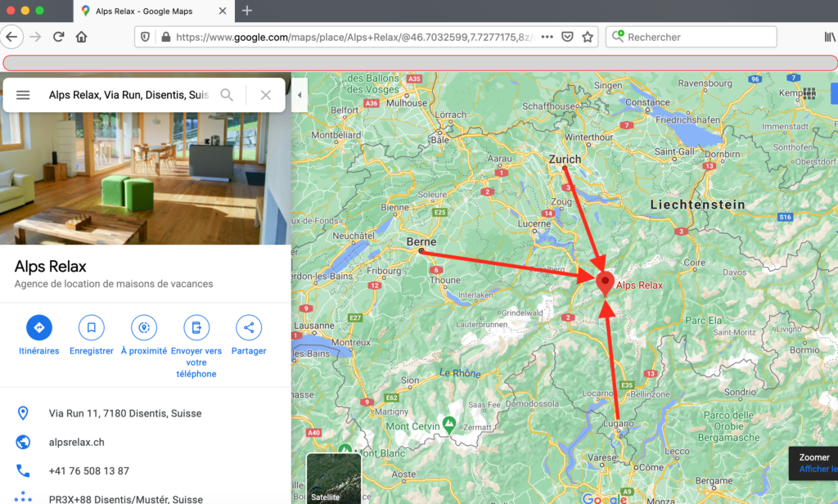Go back with the browser back arrow
The image size is (838, 504).
pyautogui.click(x=11, y=37)
